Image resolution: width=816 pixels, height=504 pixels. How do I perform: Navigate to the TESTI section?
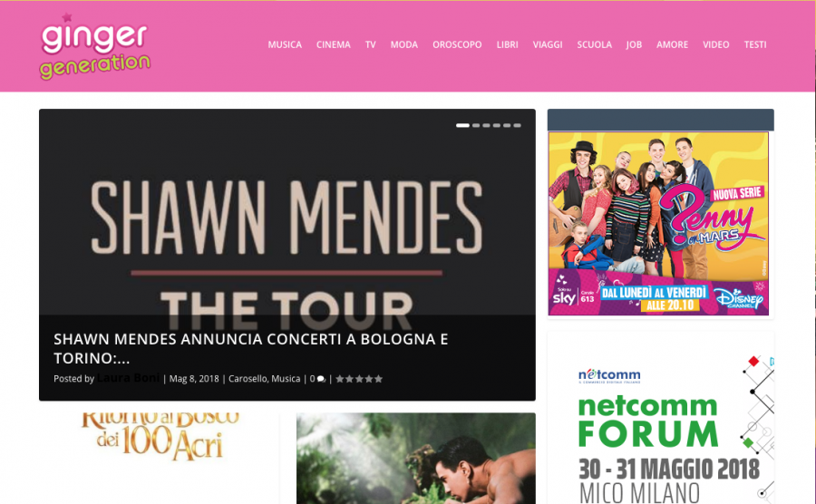pyautogui.click(x=755, y=44)
